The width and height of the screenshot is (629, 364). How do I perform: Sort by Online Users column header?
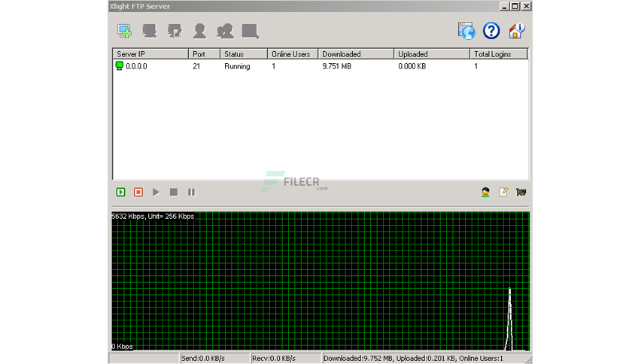[x=293, y=54]
